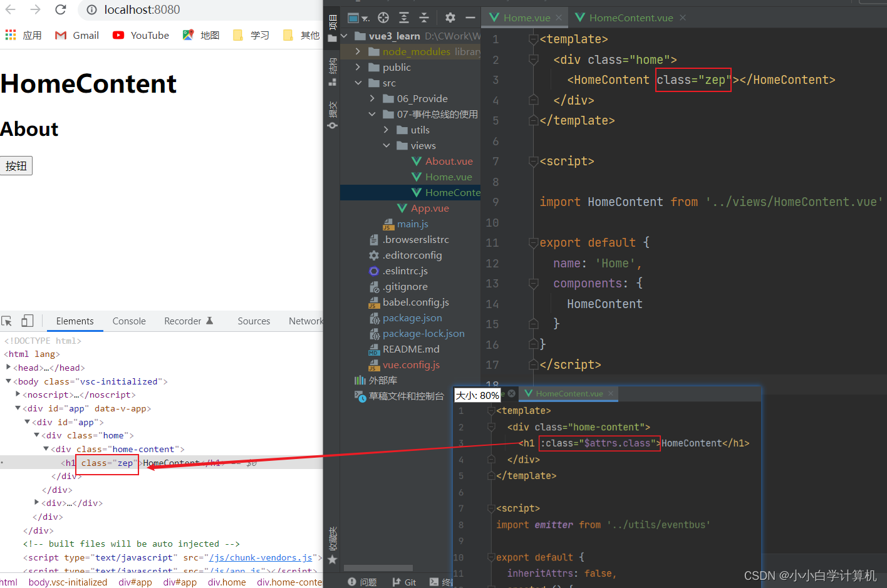Open the Git tool window
Image resolution: width=887 pixels, height=588 pixels.
coord(404,582)
